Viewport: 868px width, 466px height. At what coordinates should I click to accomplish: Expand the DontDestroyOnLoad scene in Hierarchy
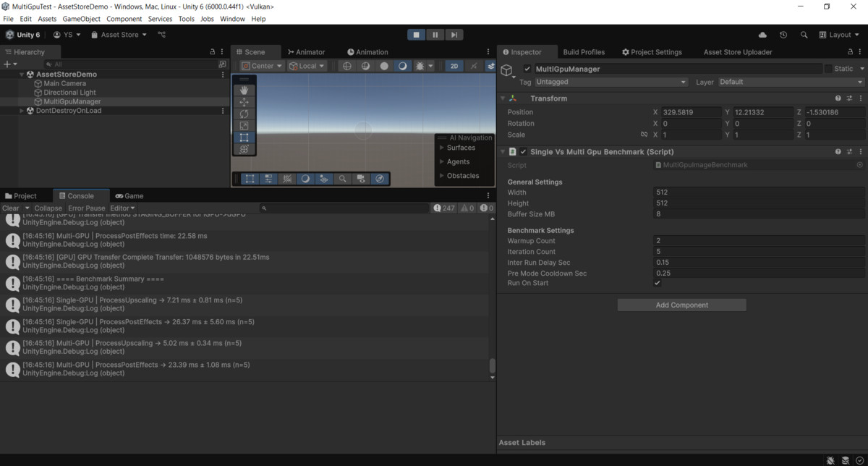pyautogui.click(x=22, y=111)
